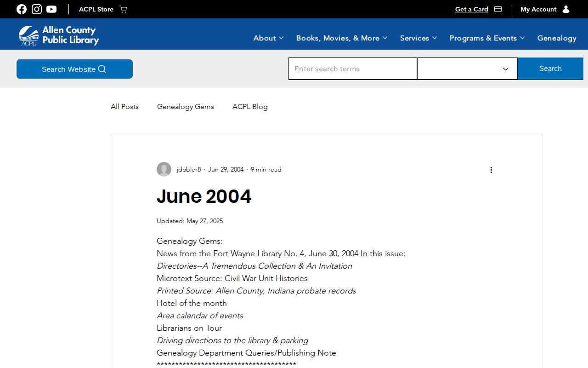Click the library card icon

498,9
